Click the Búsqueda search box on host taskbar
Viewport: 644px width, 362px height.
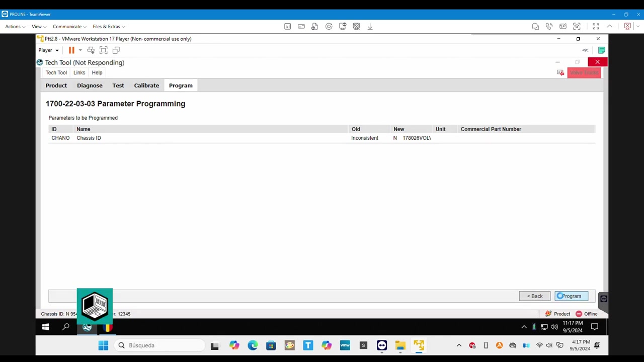pyautogui.click(x=159, y=345)
